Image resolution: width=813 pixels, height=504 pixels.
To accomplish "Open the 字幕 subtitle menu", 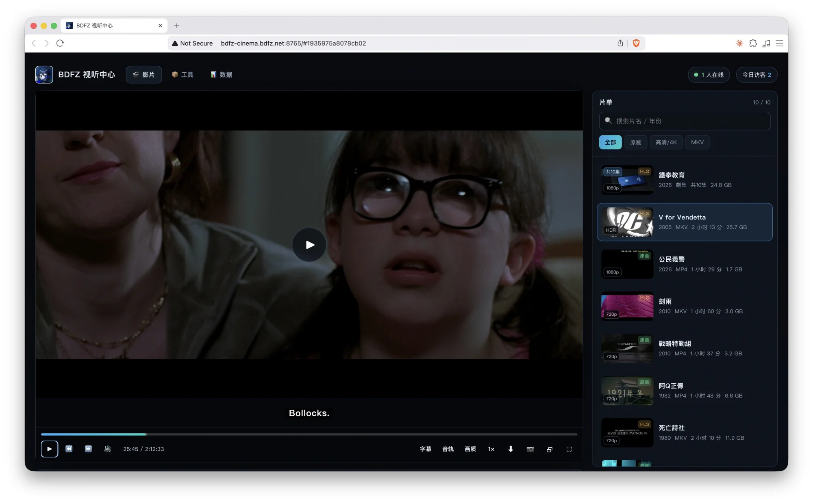I will pyautogui.click(x=426, y=449).
